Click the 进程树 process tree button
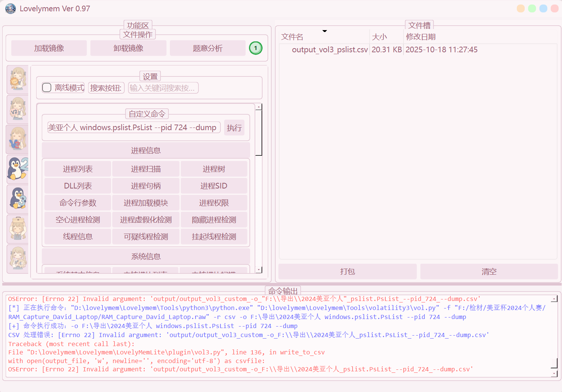The image size is (562, 392). click(214, 169)
